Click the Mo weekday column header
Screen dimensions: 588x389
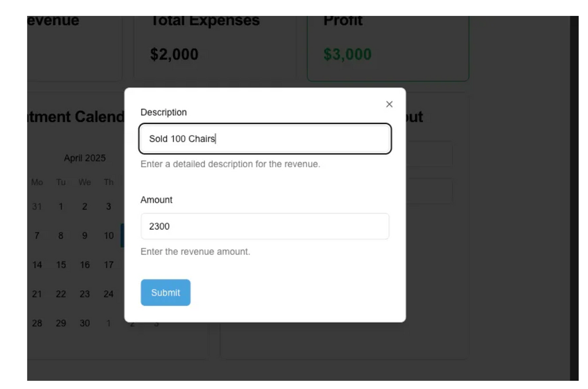pos(36,182)
